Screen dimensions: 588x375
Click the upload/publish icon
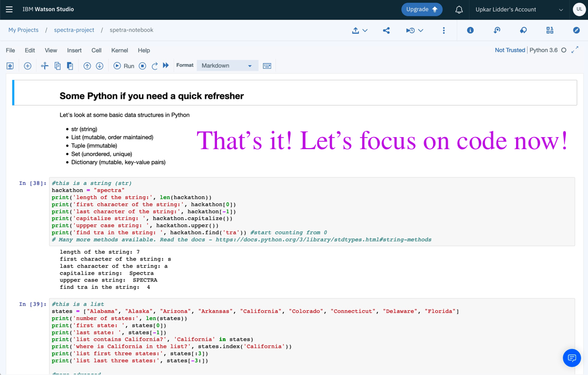[356, 30]
